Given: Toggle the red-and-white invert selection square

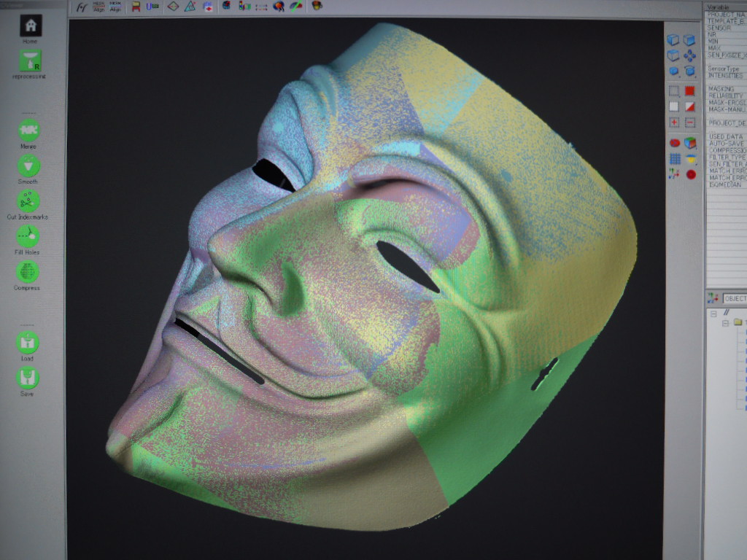Looking at the screenshot, I should pyautogui.click(x=689, y=106).
